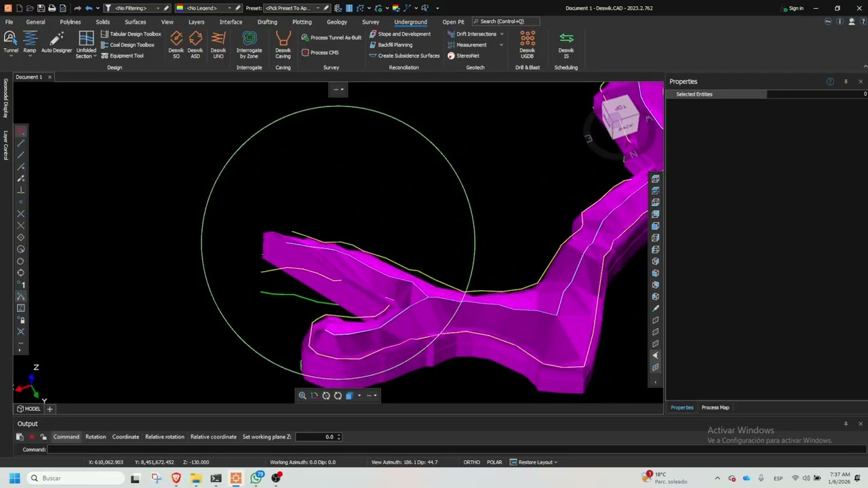This screenshot has width=868, height=488.
Task: Open Unfolded Section tool
Action: pyautogui.click(x=86, y=45)
